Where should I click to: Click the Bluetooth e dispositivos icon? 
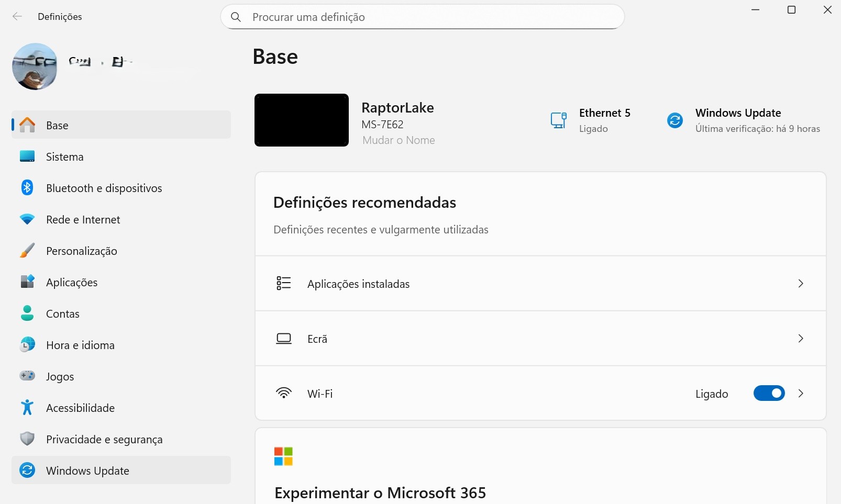pos(27,188)
